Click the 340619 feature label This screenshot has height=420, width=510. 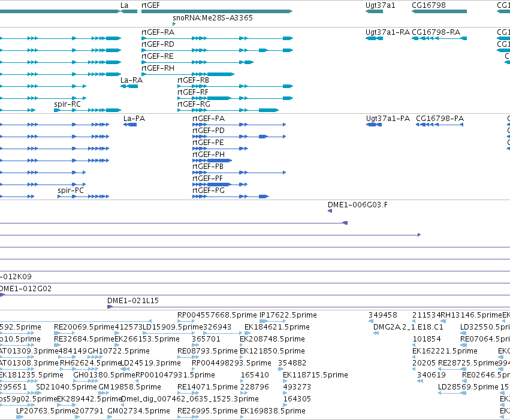point(431,376)
